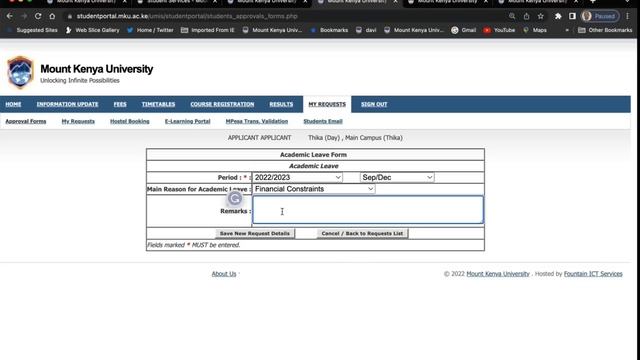Open the YouTube bookmark

(x=499, y=30)
